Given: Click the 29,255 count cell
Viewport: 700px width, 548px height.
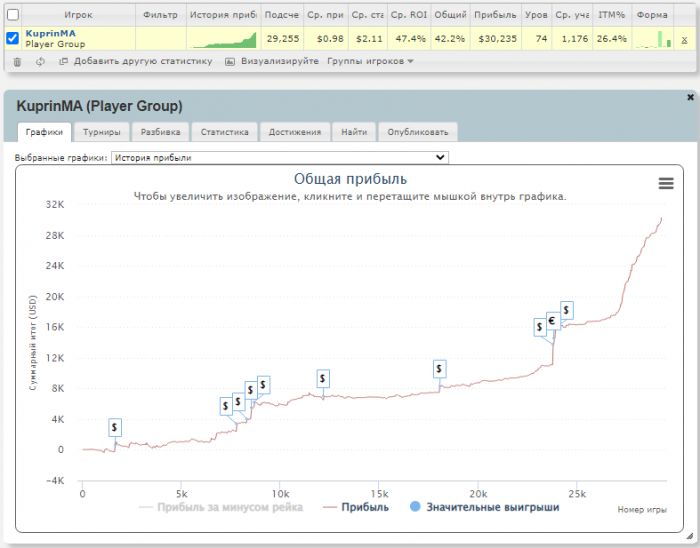Looking at the screenshot, I should pyautogui.click(x=283, y=39).
